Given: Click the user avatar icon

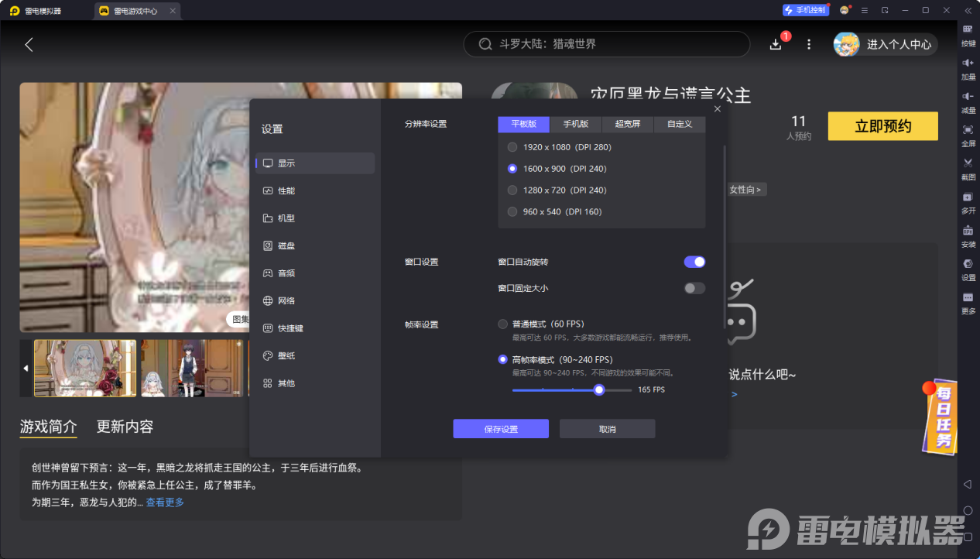Looking at the screenshot, I should point(846,44).
